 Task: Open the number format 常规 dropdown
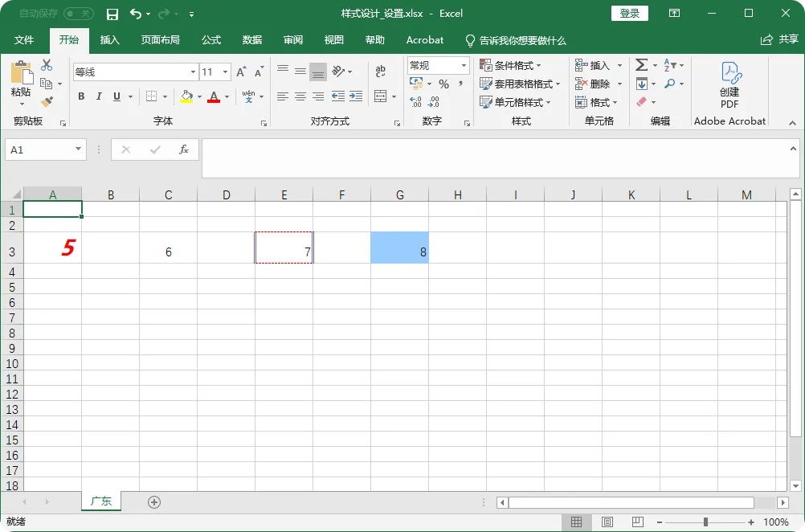[x=464, y=65]
